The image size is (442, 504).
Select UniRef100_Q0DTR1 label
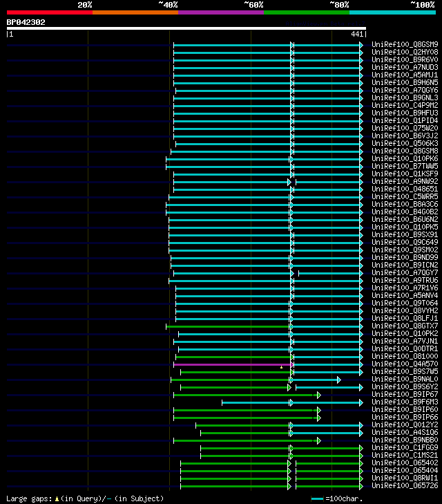405,348
